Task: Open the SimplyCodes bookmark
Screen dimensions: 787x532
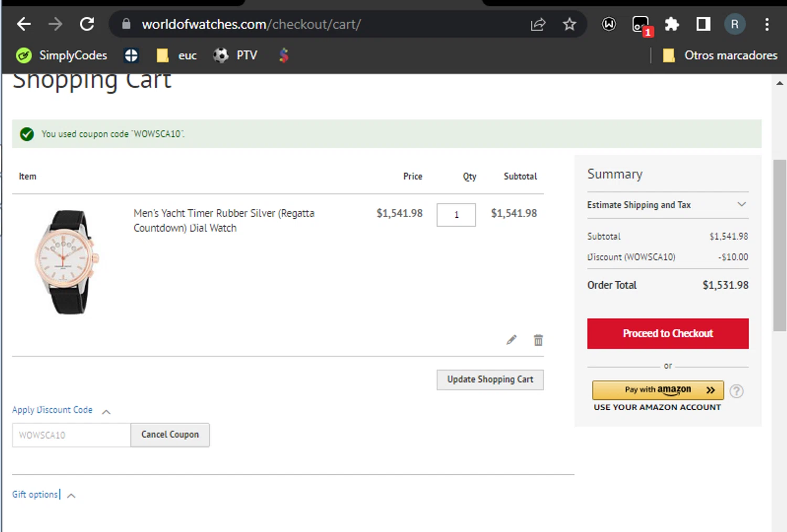Action: [x=61, y=55]
